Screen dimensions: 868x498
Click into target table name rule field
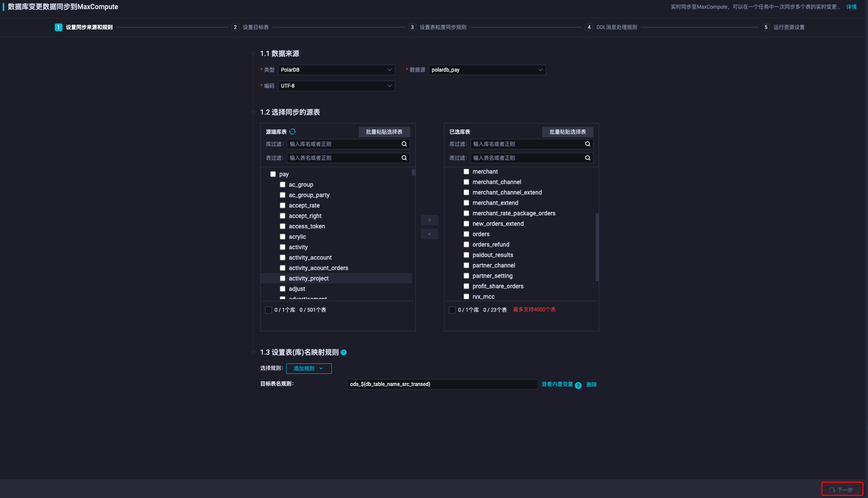click(x=442, y=384)
